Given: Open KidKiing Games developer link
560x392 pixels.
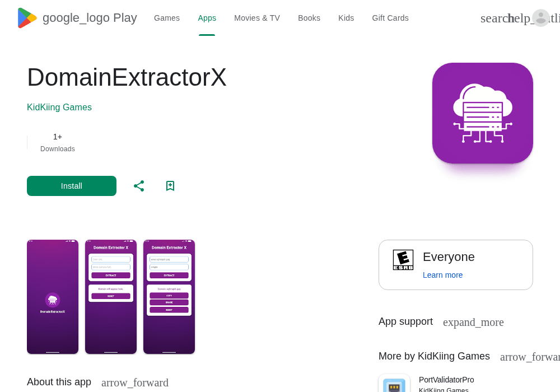Looking at the screenshot, I should point(59,107).
